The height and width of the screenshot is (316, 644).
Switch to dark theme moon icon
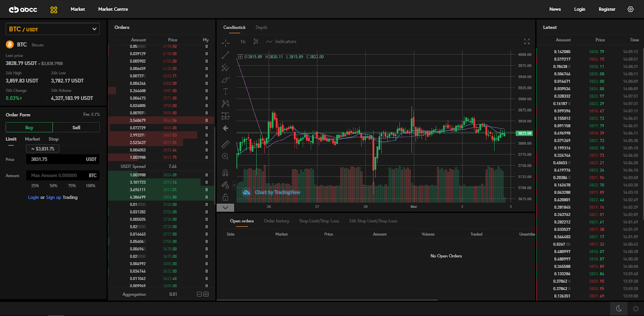(x=619, y=309)
